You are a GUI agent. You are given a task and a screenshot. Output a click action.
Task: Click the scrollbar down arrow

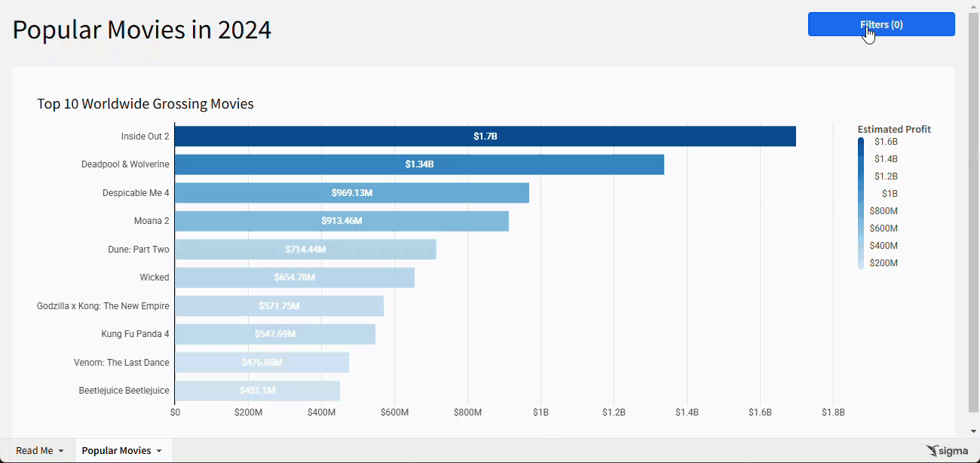pos(973,432)
